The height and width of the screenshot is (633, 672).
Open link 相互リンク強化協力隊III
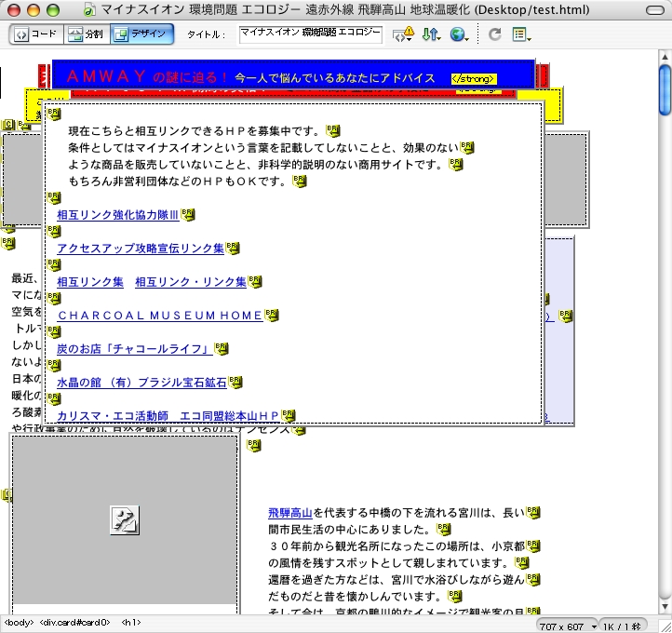(117, 215)
